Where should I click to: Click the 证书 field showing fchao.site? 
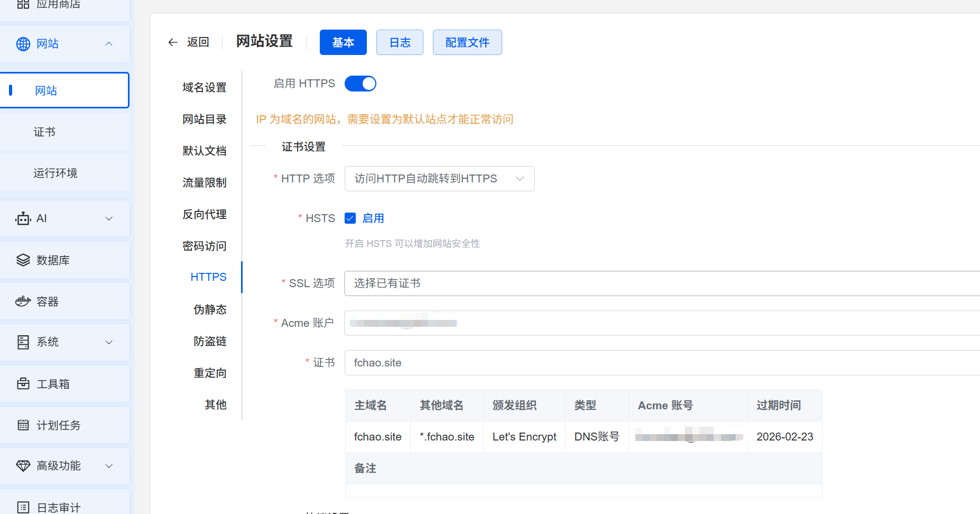click(x=661, y=363)
